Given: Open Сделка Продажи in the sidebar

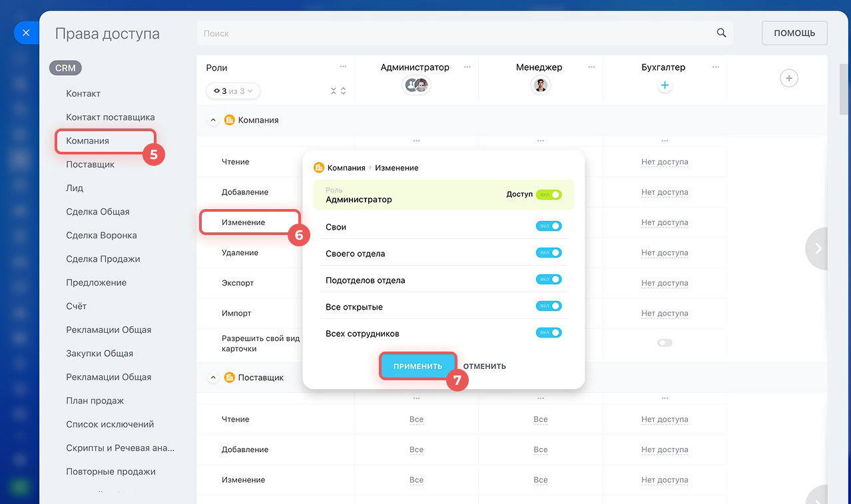Looking at the screenshot, I should click(x=103, y=259).
